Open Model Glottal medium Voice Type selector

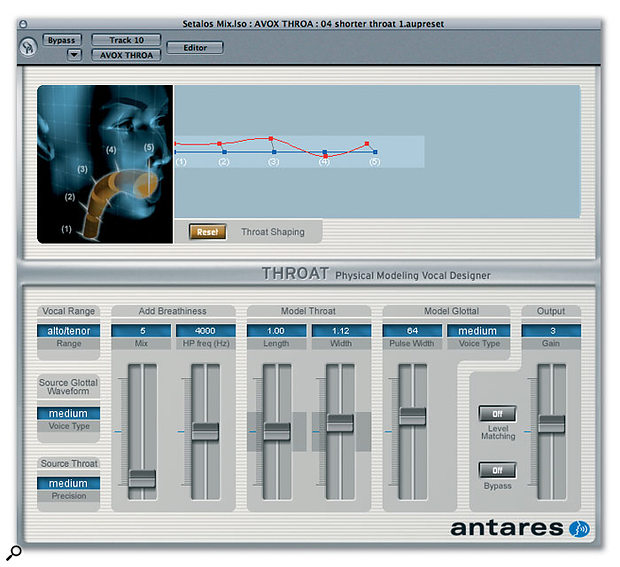[x=478, y=331]
